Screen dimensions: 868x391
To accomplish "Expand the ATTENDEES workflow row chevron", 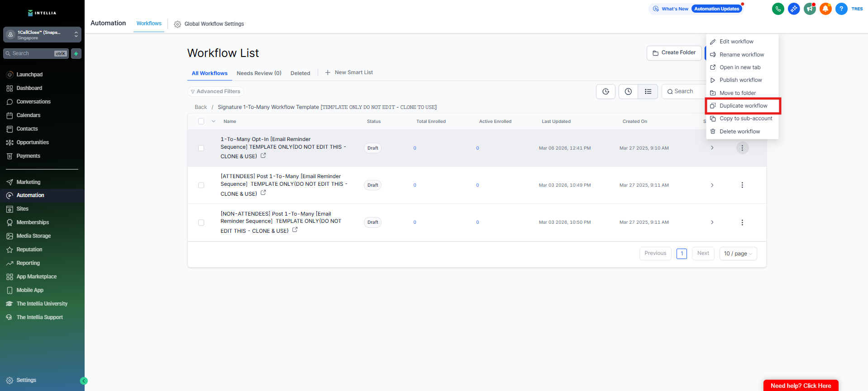I will [x=712, y=185].
